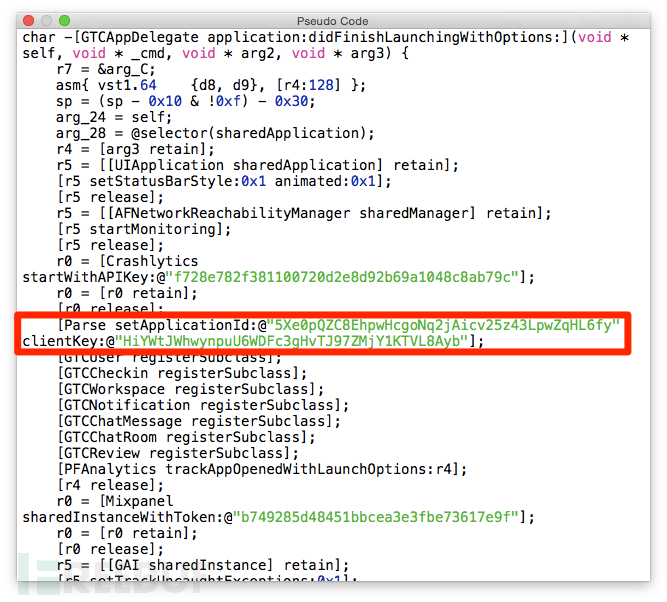
Task: Click the 'Pseudo Code' window title
Action: point(332,21)
